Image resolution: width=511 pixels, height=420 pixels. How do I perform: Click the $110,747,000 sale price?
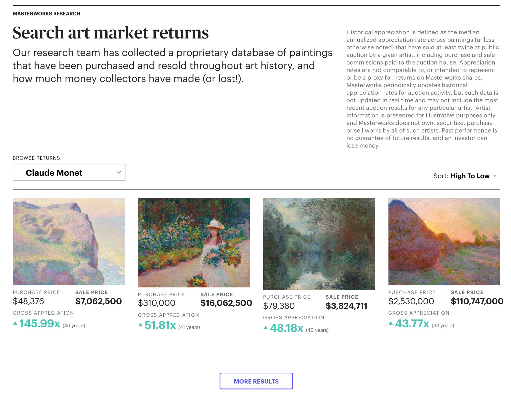[477, 301]
